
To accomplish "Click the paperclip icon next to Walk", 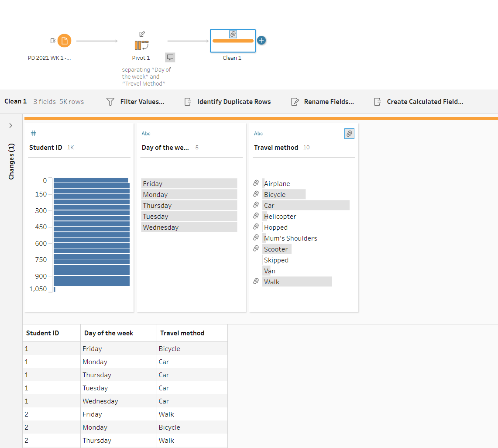I will (256, 282).
